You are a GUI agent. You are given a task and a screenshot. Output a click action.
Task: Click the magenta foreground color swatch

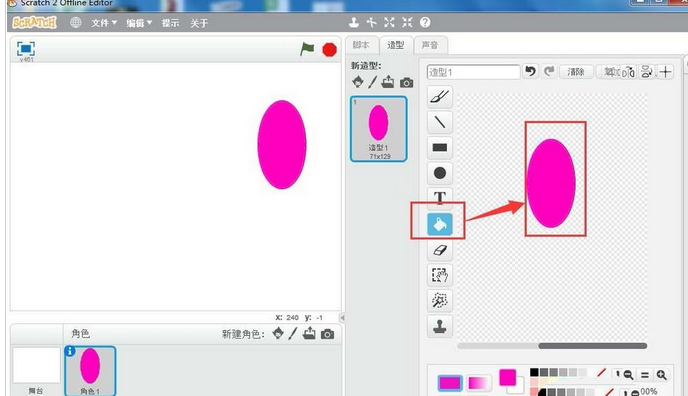coord(507,377)
